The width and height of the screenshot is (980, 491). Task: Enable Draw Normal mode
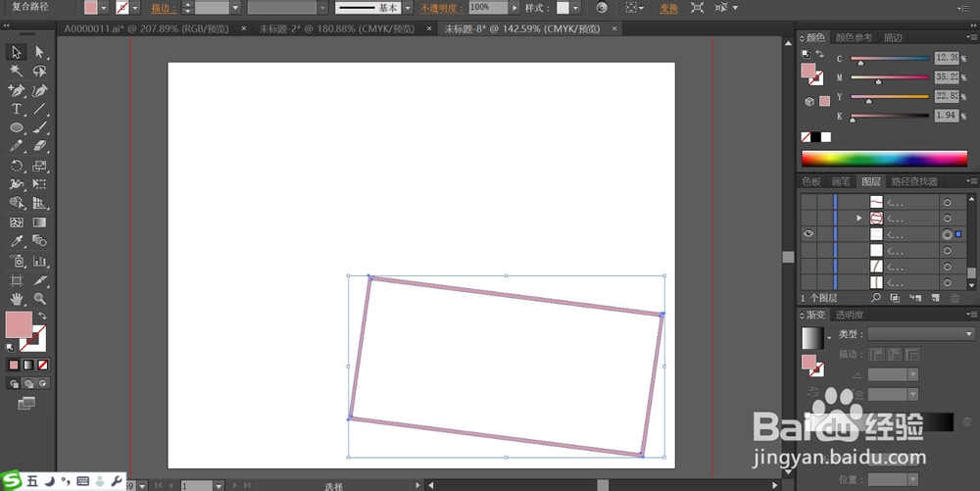[x=14, y=383]
